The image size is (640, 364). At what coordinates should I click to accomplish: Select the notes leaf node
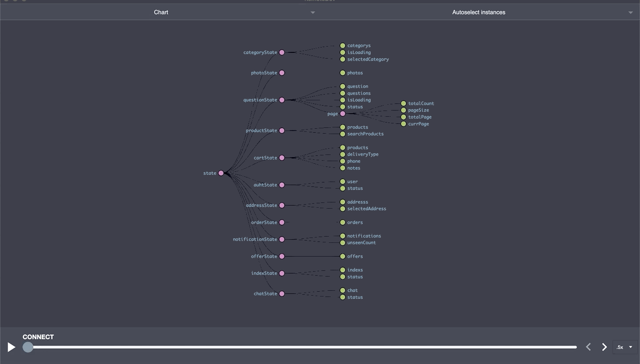343,168
